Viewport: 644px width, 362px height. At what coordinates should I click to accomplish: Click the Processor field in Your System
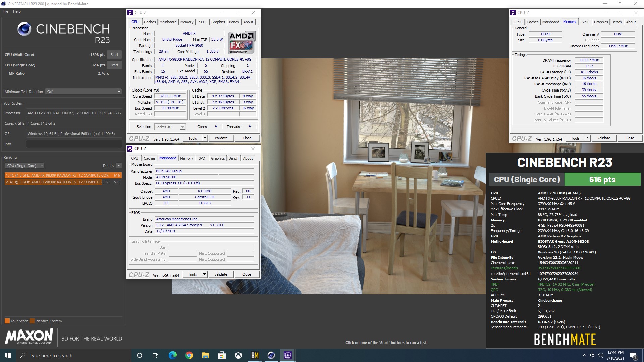point(74,113)
